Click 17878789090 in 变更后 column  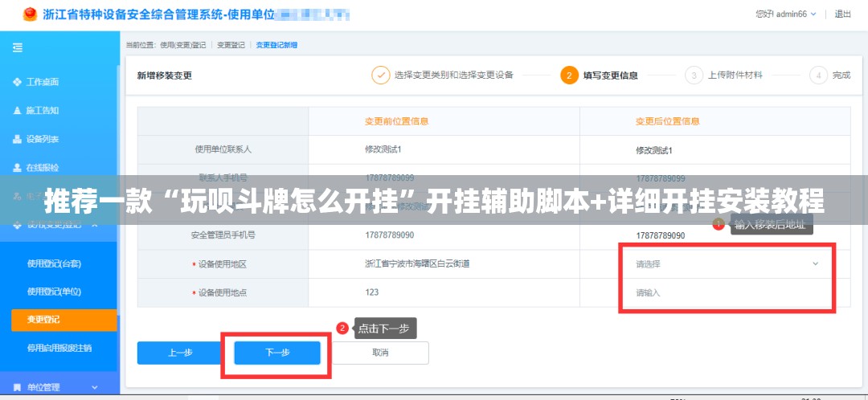[661, 235]
